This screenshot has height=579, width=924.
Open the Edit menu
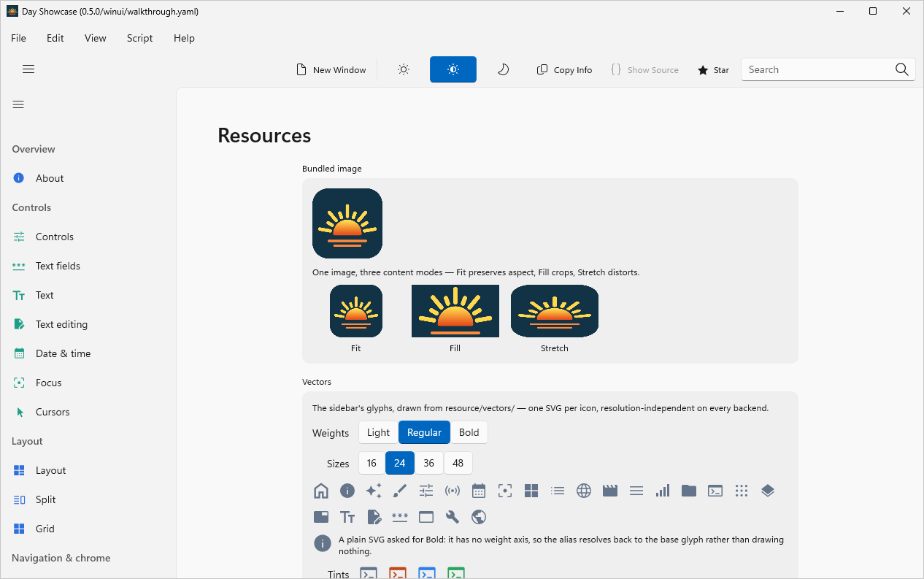click(x=55, y=38)
